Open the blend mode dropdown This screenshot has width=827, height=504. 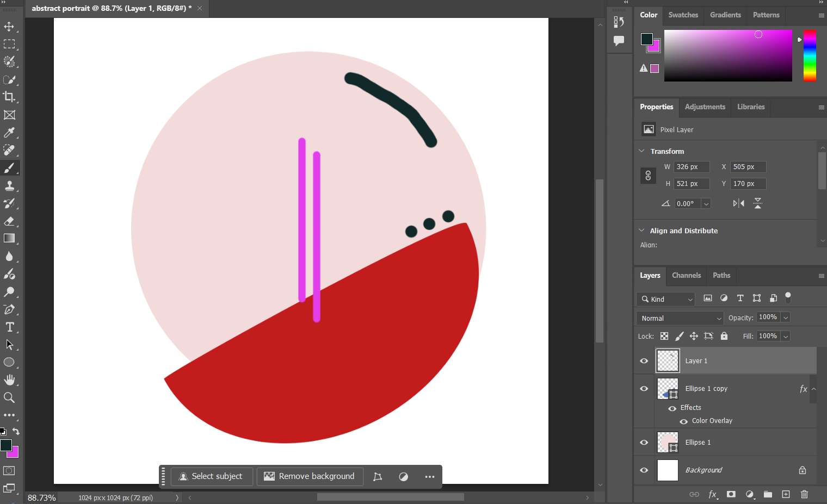(679, 318)
